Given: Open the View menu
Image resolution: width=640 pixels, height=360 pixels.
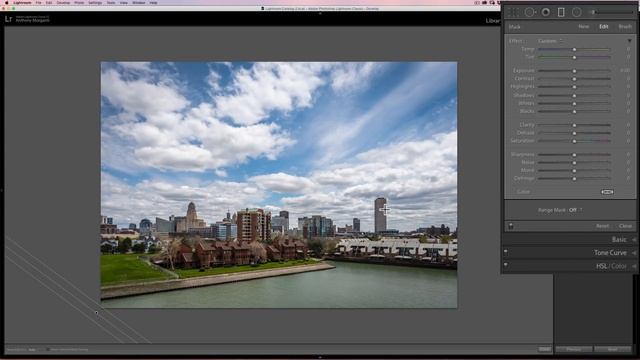Looking at the screenshot, I should [124, 2].
